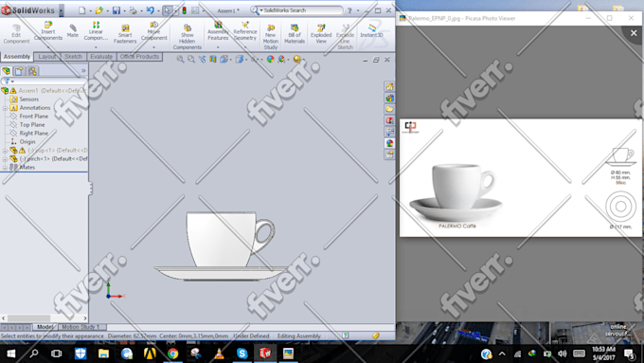Open the Help question mark dropdown
The image size is (644, 363).
pyautogui.click(x=358, y=10)
